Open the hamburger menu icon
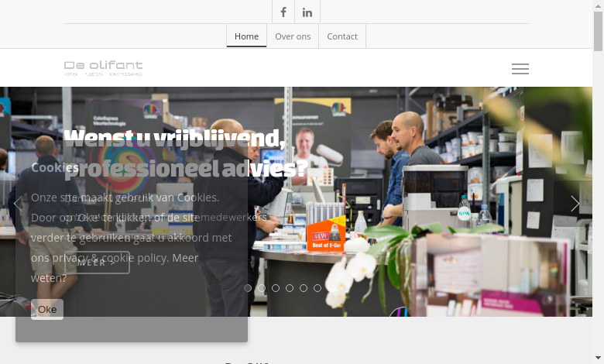This screenshot has height=364, width=604. coord(520,69)
